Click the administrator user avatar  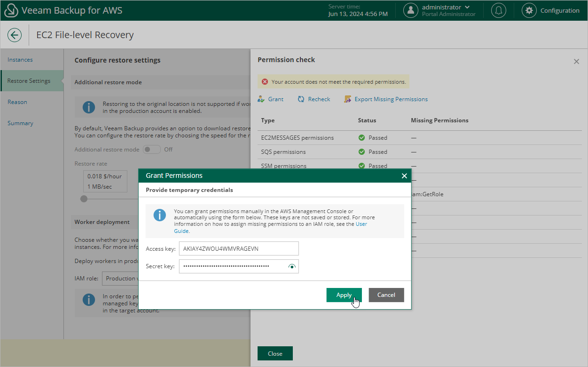pos(411,10)
